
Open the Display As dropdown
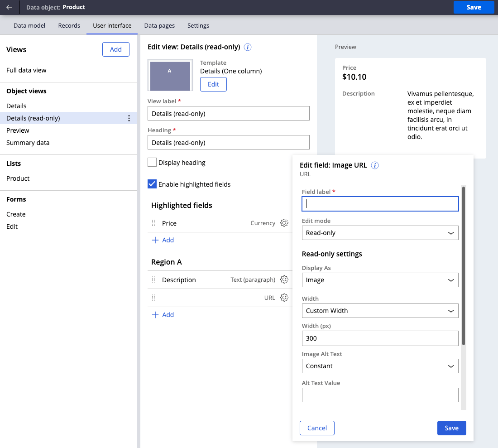[380, 280]
